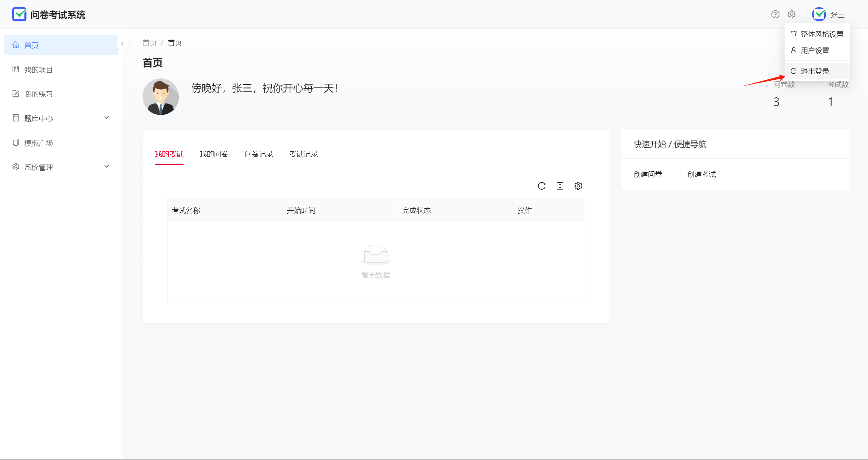
Task: Click the 问卷考试系统 logo icon
Action: tap(19, 14)
